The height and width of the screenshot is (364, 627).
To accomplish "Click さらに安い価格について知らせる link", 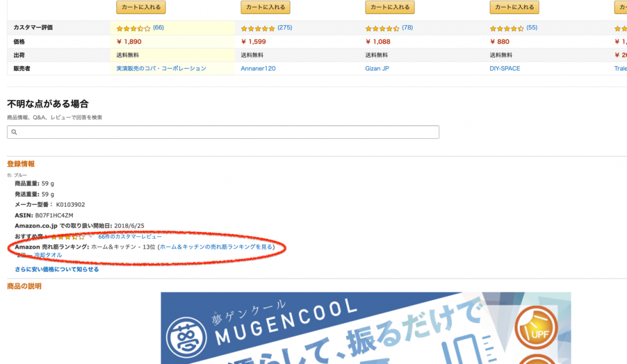I will coord(57,269).
